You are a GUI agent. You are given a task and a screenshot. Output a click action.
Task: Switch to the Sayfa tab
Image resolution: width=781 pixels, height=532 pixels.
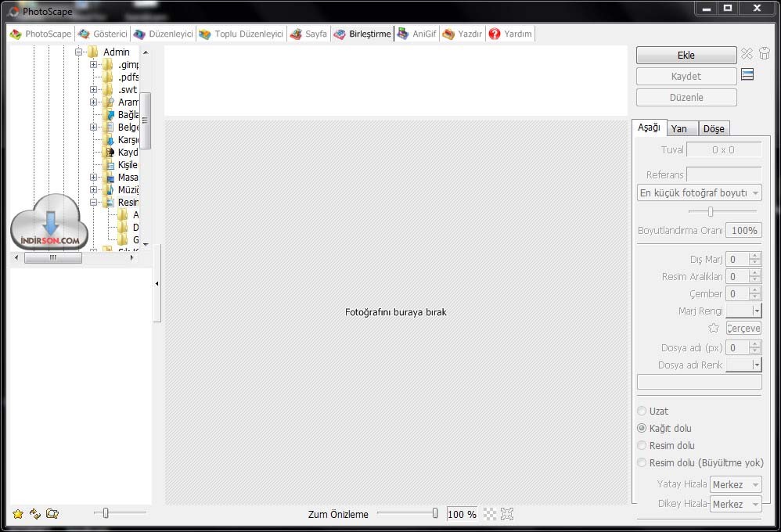click(309, 34)
